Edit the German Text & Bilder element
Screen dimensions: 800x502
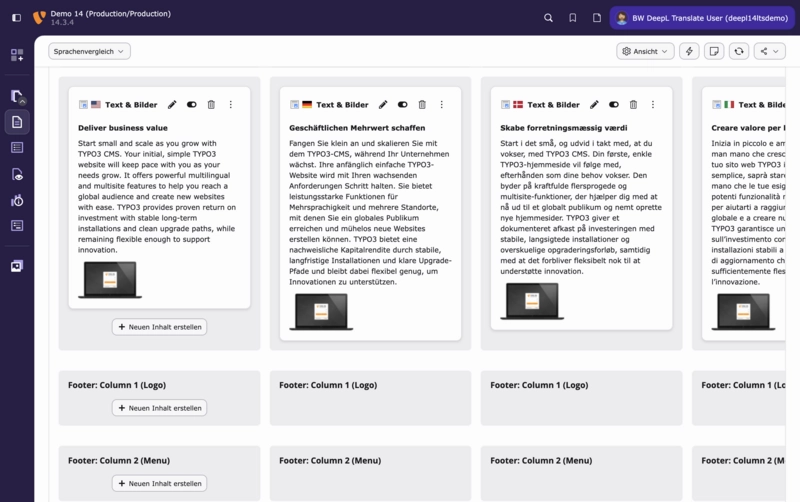(383, 105)
